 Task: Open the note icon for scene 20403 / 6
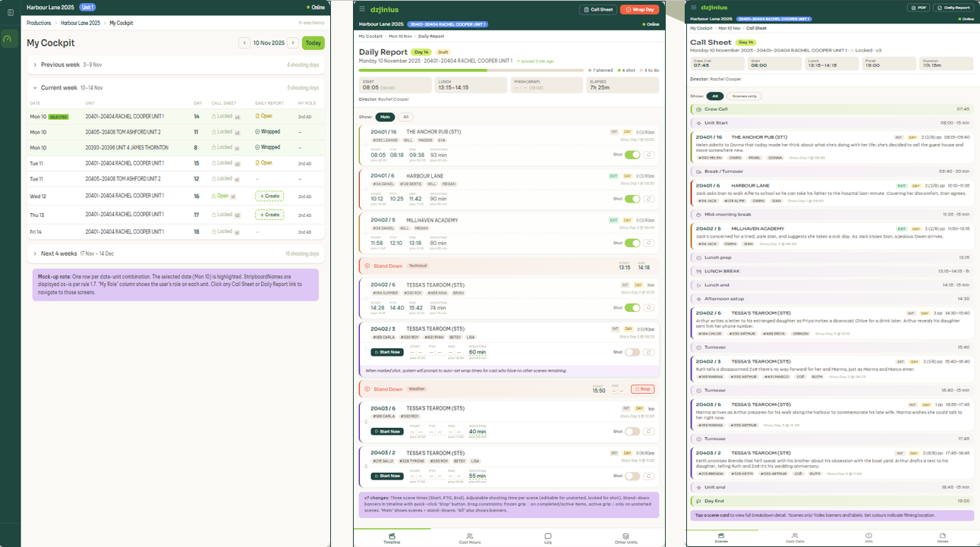click(648, 431)
